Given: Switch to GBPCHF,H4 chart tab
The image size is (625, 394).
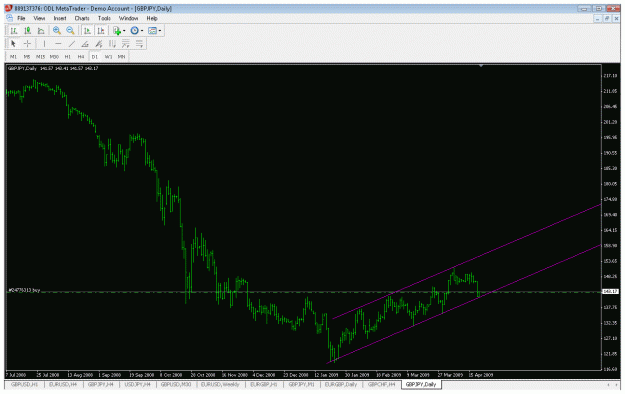Looking at the screenshot, I should point(381,384).
